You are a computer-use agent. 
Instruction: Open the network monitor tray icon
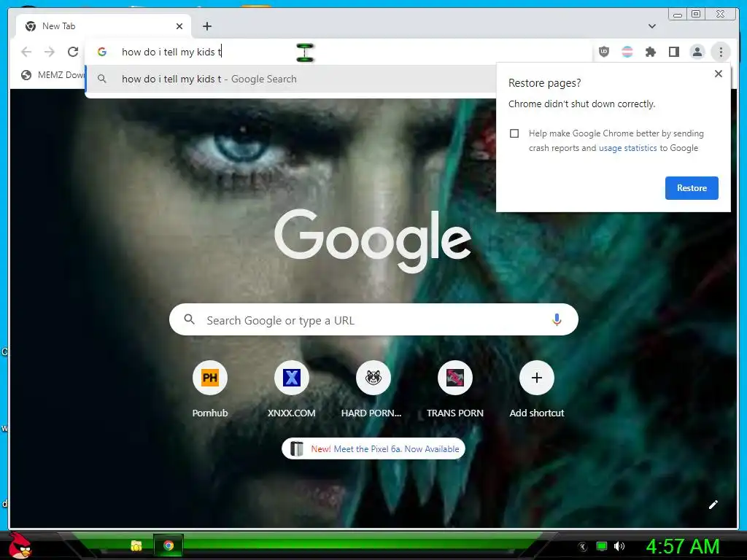[x=602, y=546]
